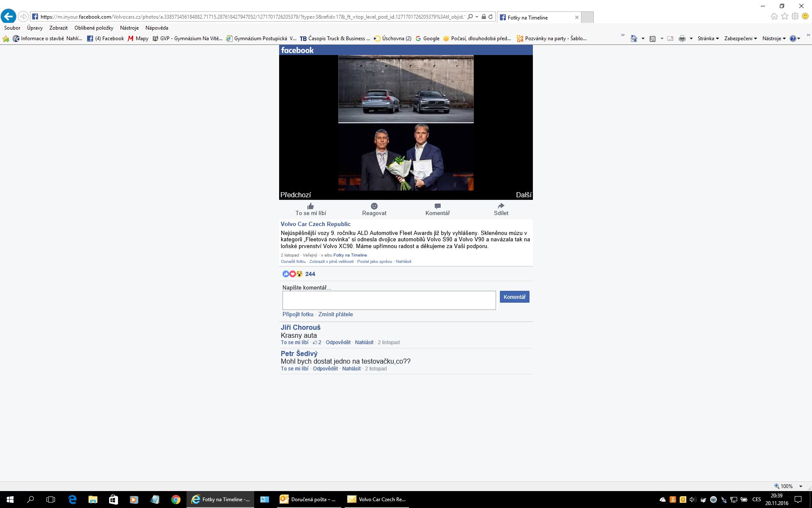Open Volvo Car Czech Republic page link
Screen dimensions: 812x508
[x=315, y=224]
